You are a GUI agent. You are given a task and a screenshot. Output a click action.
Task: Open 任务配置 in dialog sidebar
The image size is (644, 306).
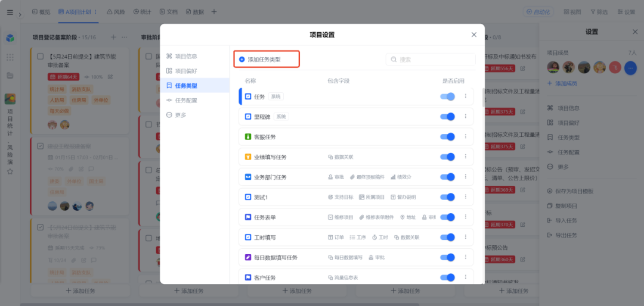point(181,101)
